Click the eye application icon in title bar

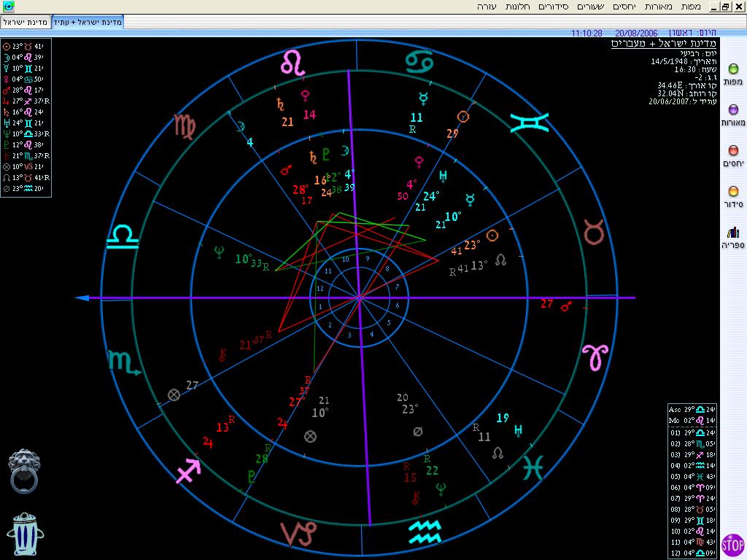click(x=9, y=7)
